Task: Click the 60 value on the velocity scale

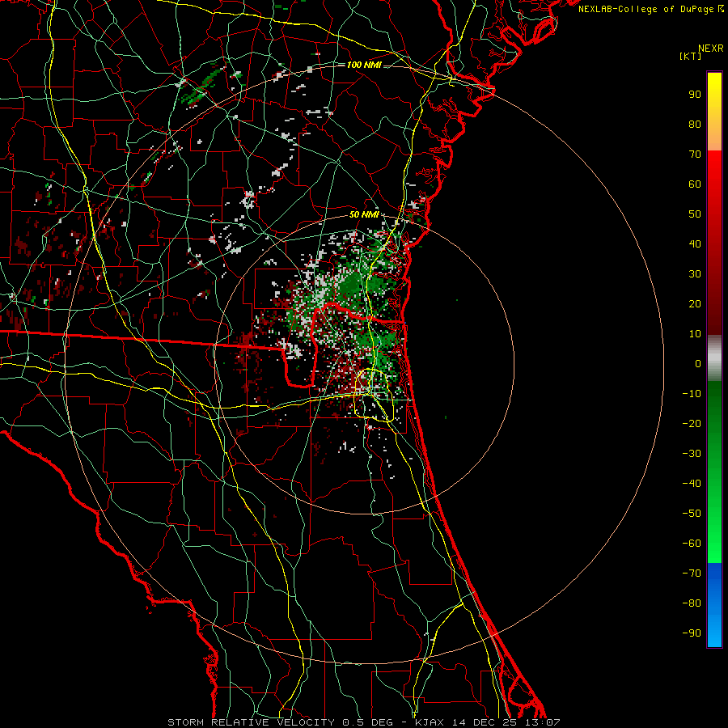Action: (x=695, y=184)
